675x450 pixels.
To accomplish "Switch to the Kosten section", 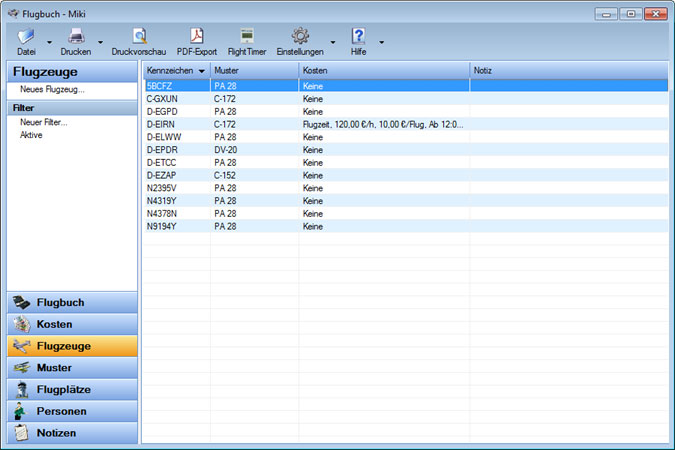I will [72, 324].
